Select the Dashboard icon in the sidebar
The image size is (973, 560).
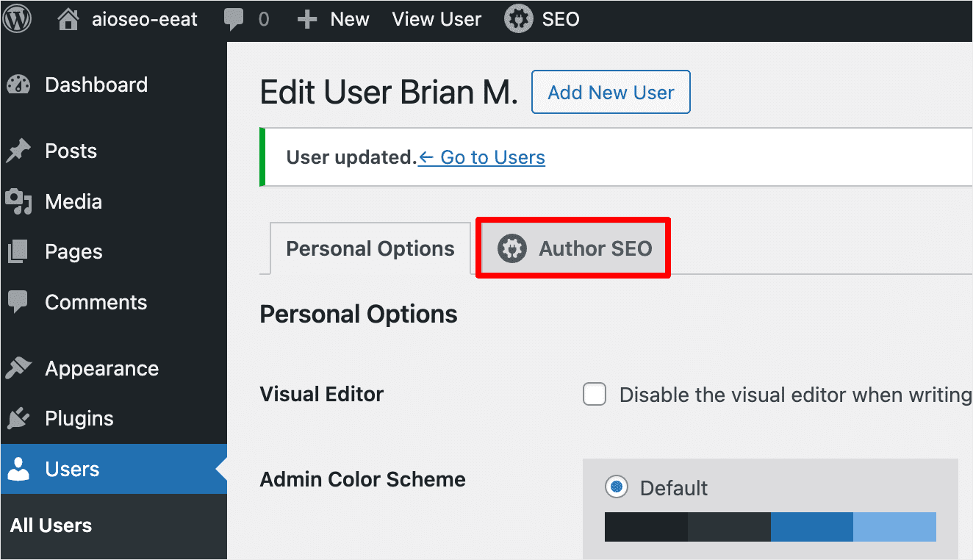coord(18,85)
